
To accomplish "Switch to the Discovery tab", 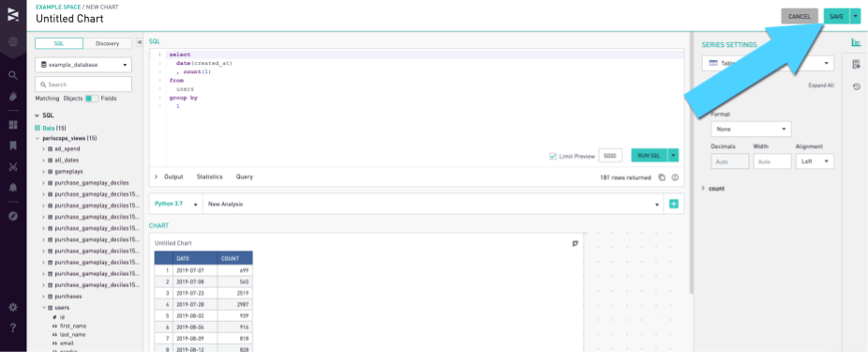I will coord(108,43).
